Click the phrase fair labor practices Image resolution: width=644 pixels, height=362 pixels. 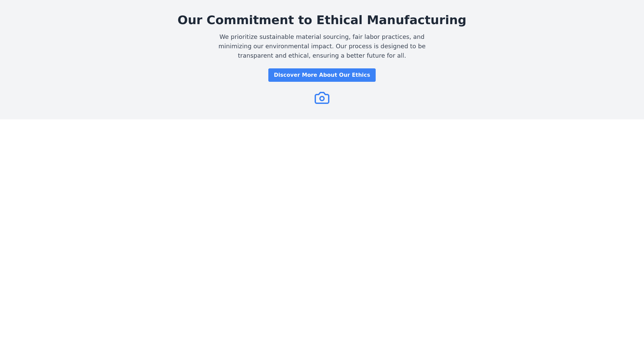(381, 37)
